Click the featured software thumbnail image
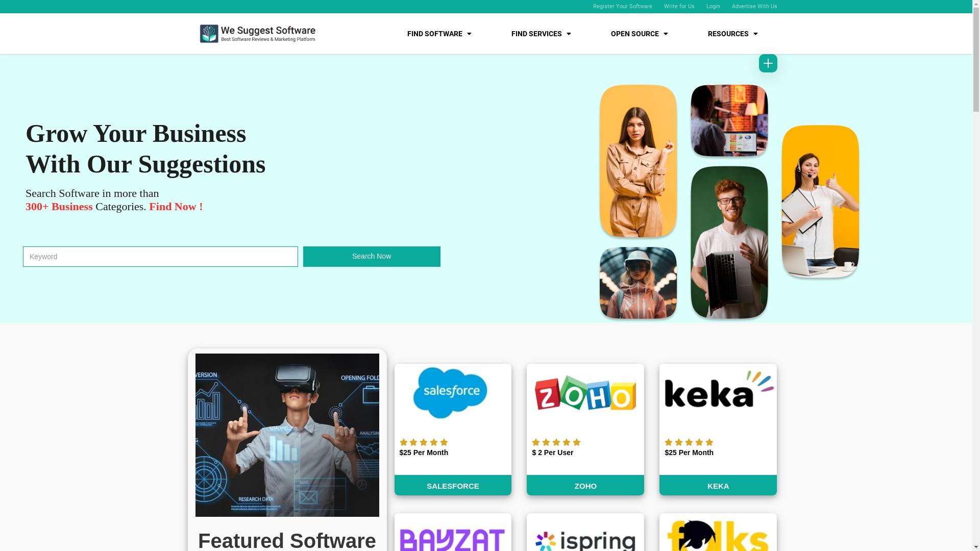 286,435
